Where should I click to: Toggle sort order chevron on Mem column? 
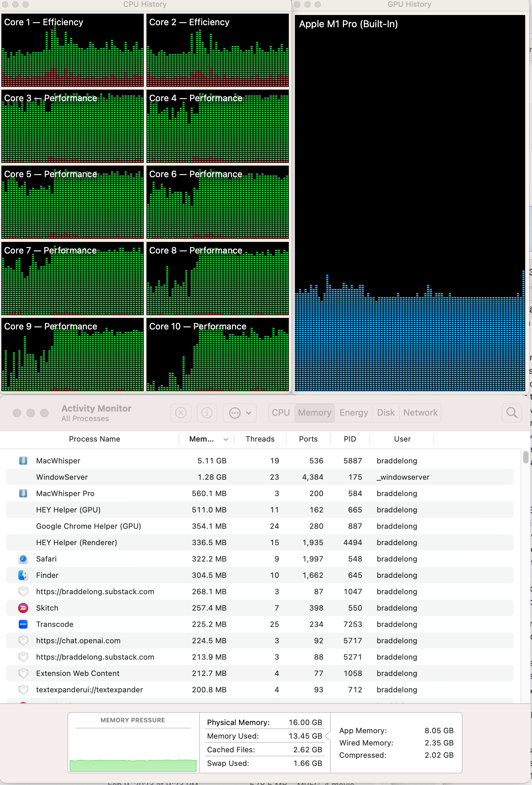coord(225,439)
